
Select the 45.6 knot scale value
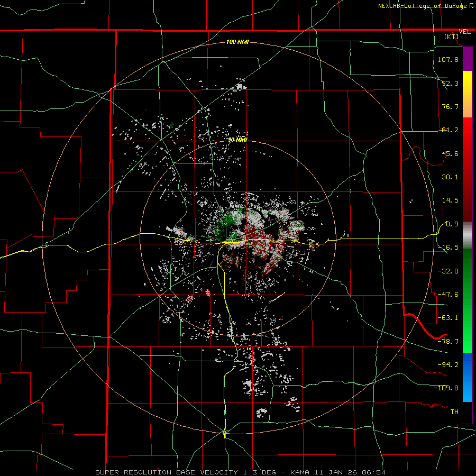coord(450,153)
